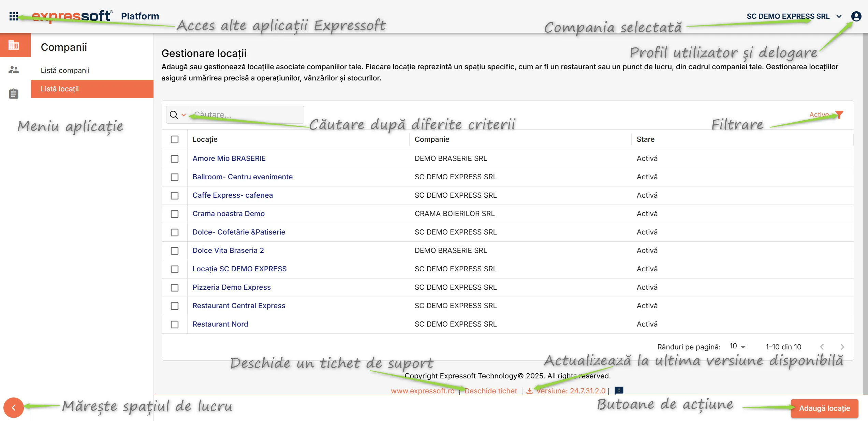Check the Caffe Express- cafenea row checkbox
The width and height of the screenshot is (868, 421).
175,196
